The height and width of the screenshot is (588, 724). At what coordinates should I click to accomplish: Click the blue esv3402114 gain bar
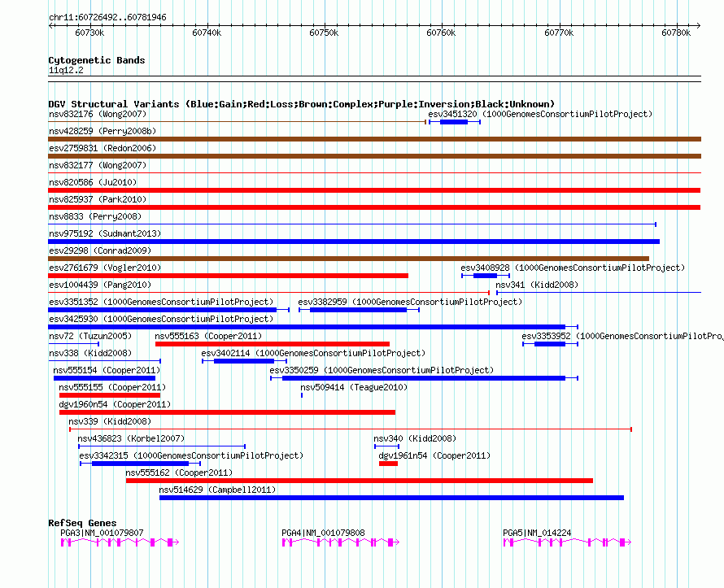[244, 361]
